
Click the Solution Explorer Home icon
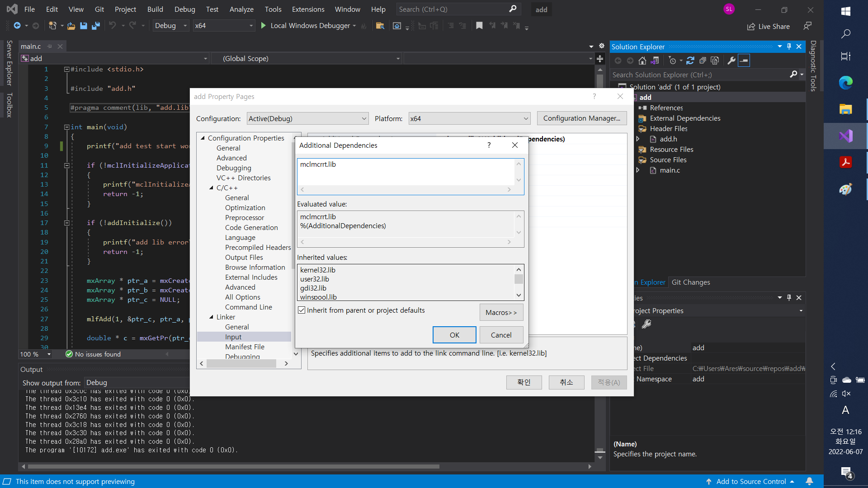pos(642,61)
